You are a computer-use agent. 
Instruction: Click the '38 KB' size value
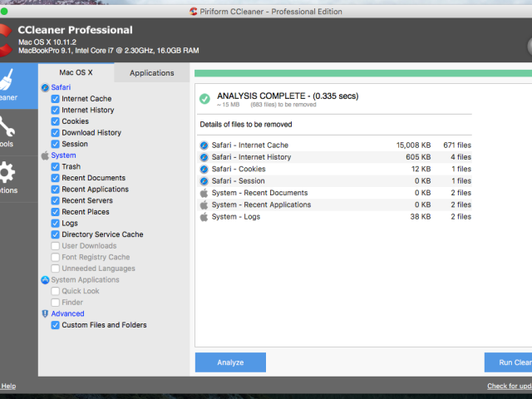click(421, 217)
